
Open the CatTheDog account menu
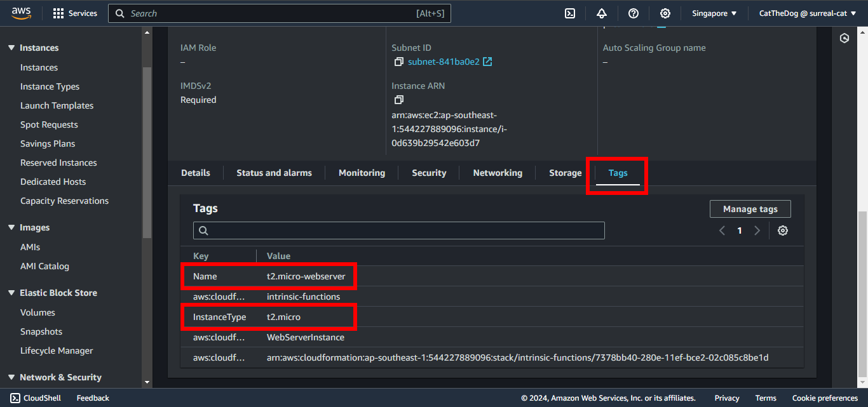tap(808, 13)
